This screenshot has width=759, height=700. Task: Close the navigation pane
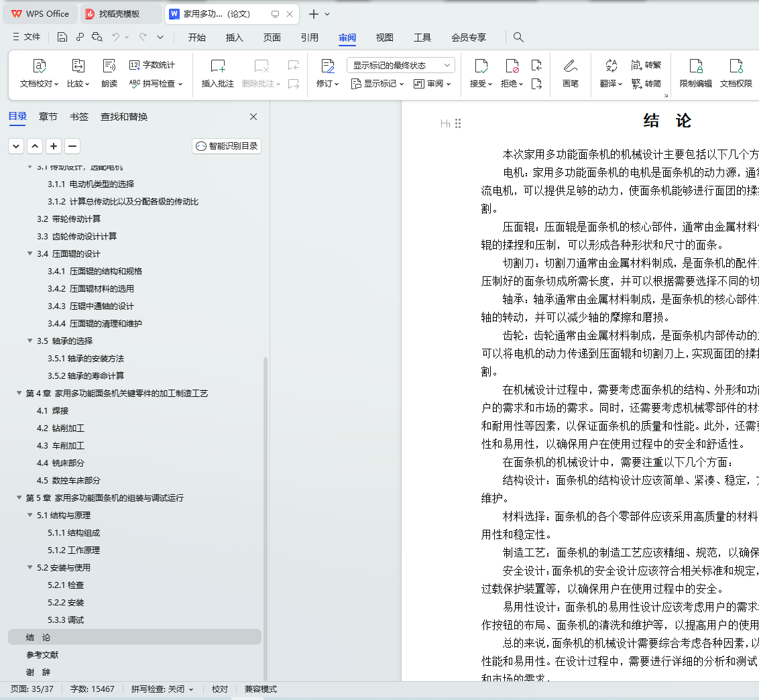253,117
